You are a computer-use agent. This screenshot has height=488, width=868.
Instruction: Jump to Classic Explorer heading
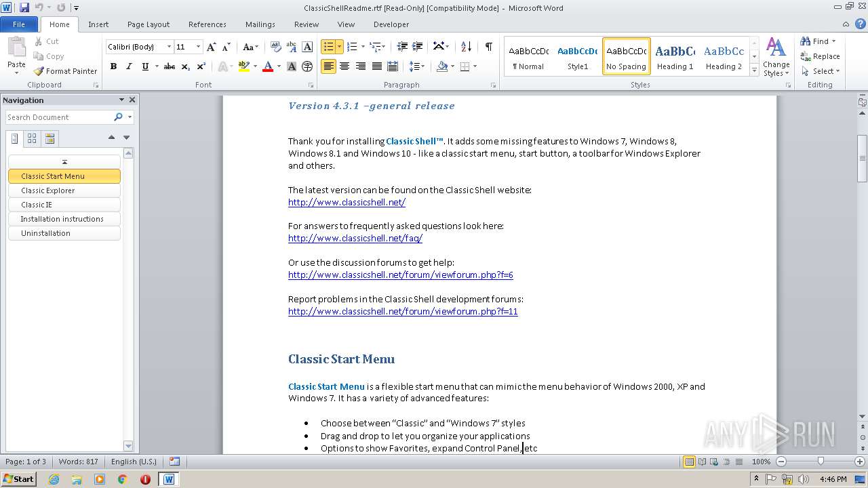click(64, 190)
